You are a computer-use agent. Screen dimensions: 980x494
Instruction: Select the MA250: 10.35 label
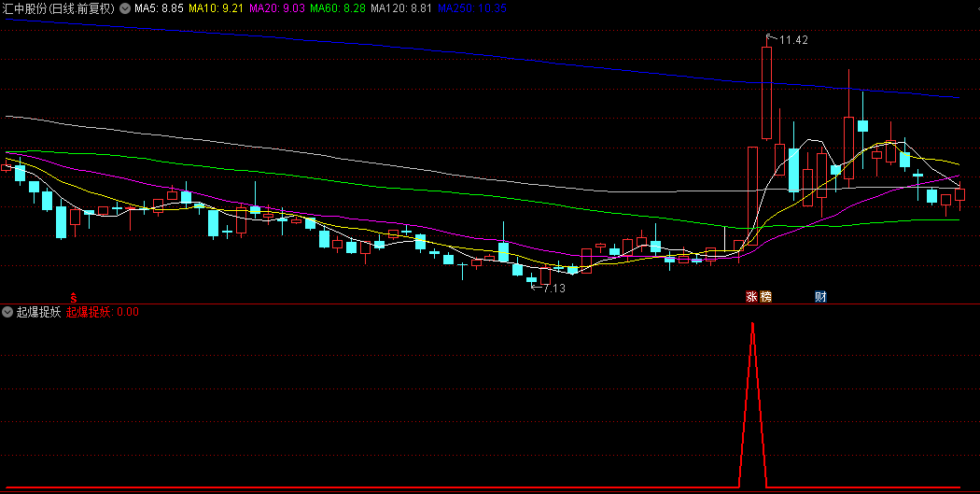coord(472,8)
